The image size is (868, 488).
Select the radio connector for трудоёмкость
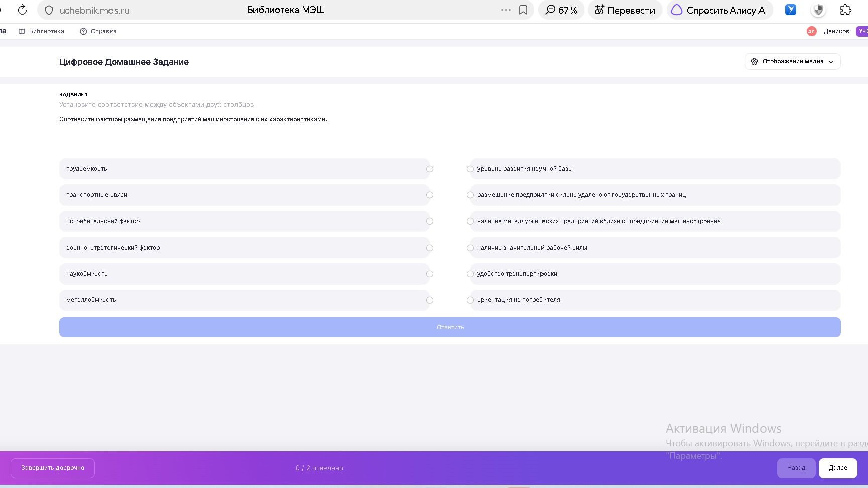430,169
